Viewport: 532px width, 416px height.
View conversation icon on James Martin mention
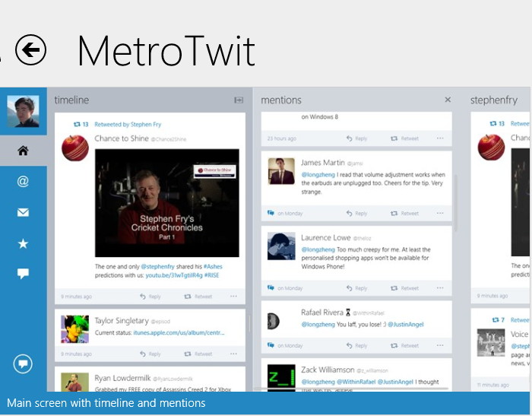click(x=271, y=213)
